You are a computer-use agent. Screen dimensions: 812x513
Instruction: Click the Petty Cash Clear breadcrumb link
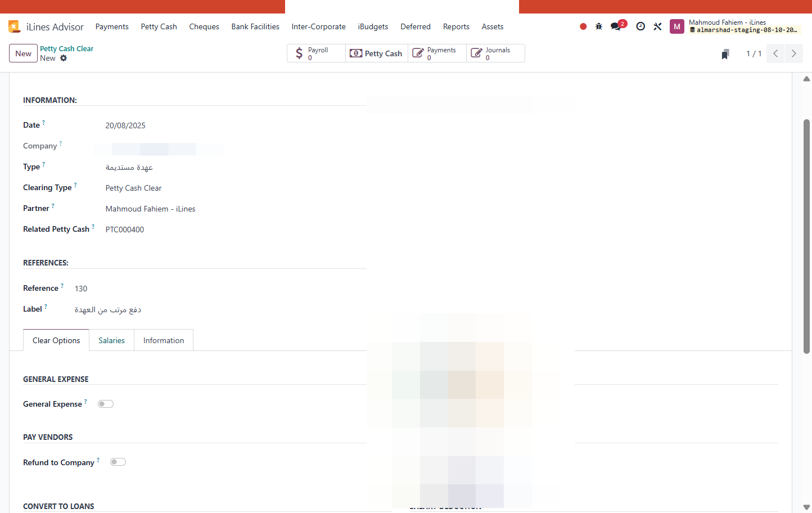(x=66, y=49)
